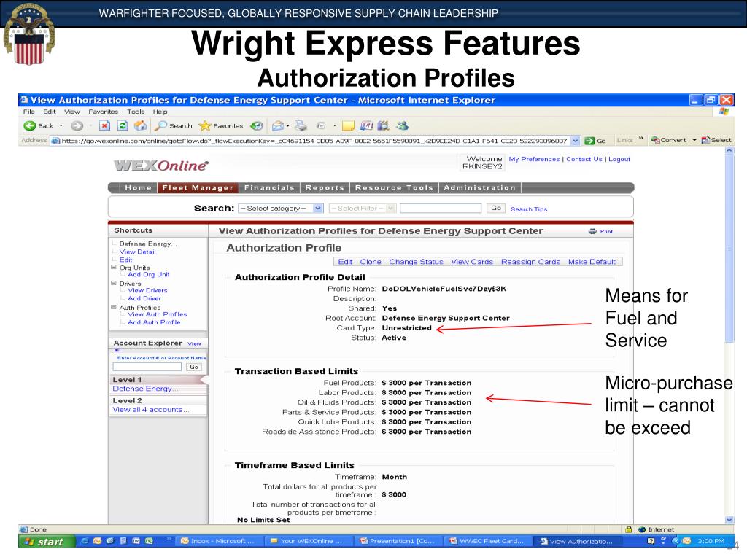Open My Preferences link
This screenshot has width=747, height=560.
[534, 159]
